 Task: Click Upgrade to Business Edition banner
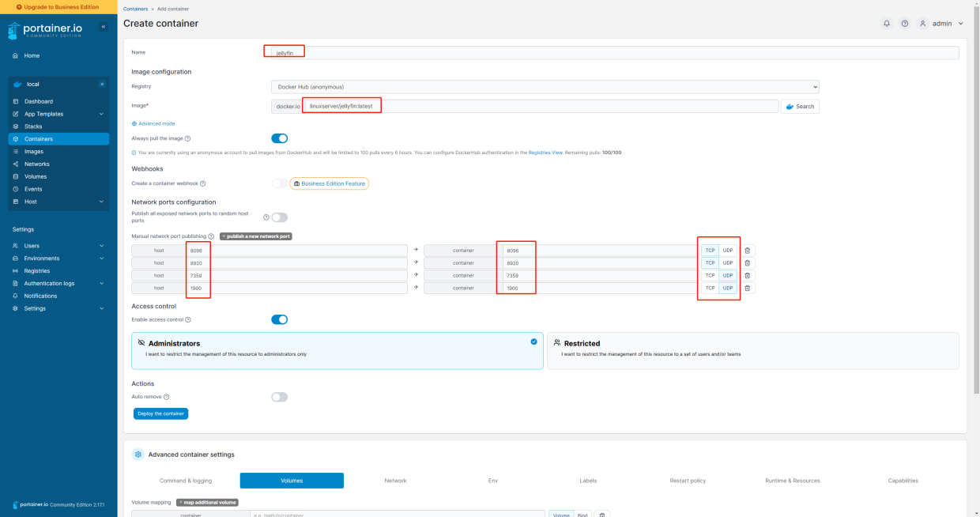click(58, 7)
